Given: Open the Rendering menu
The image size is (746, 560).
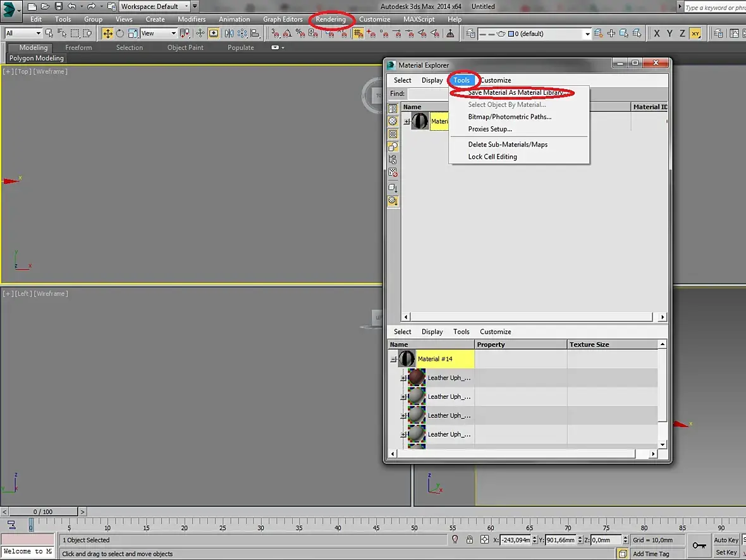Looking at the screenshot, I should click(x=331, y=20).
